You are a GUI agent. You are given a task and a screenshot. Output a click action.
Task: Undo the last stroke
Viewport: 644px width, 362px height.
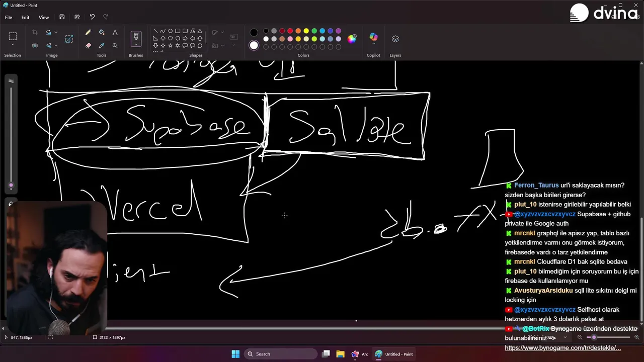pyautogui.click(x=92, y=17)
